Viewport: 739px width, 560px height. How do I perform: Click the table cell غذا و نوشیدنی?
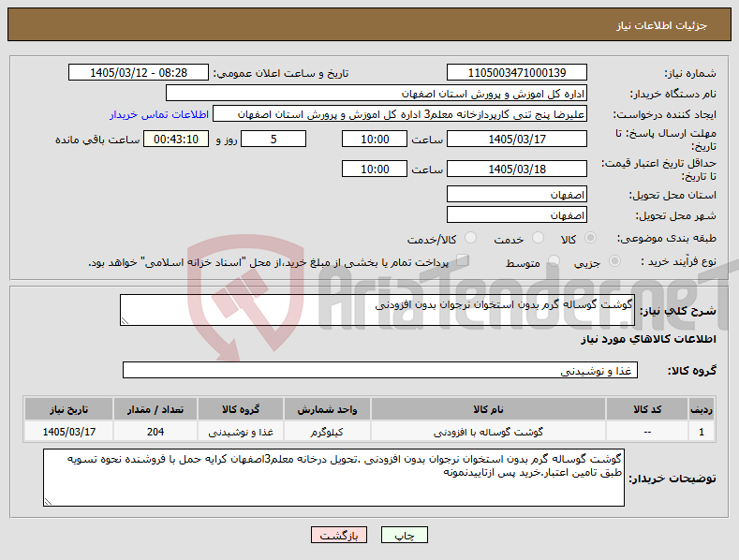[241, 432]
